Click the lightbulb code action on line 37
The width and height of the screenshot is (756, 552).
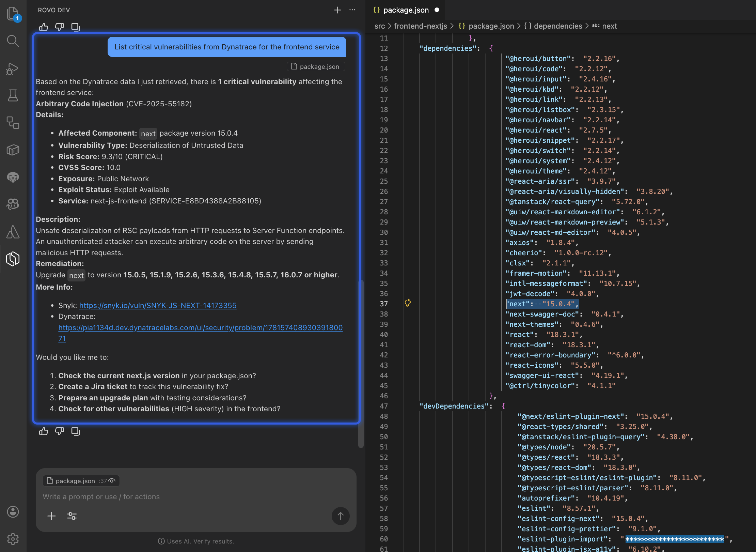[408, 303]
